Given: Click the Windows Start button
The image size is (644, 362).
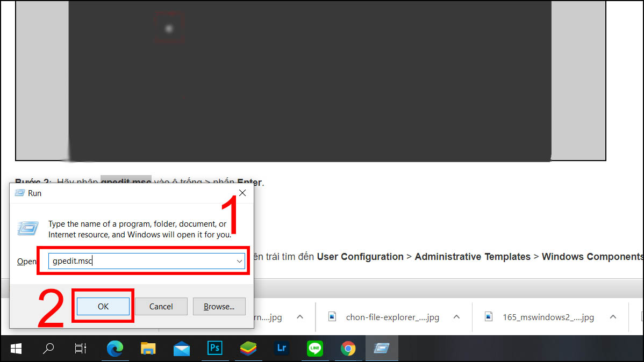Looking at the screenshot, I should pyautogui.click(x=16, y=348).
